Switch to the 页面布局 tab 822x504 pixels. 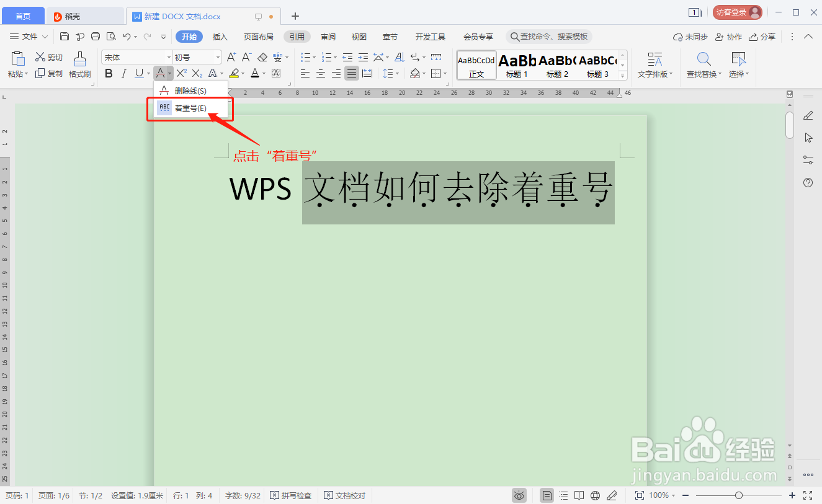tap(258, 37)
